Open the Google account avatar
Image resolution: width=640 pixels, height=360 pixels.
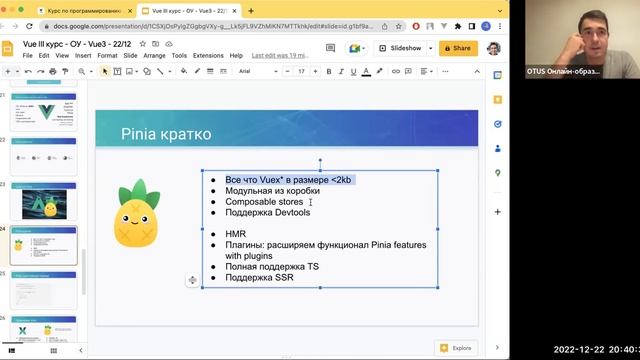[x=494, y=48]
